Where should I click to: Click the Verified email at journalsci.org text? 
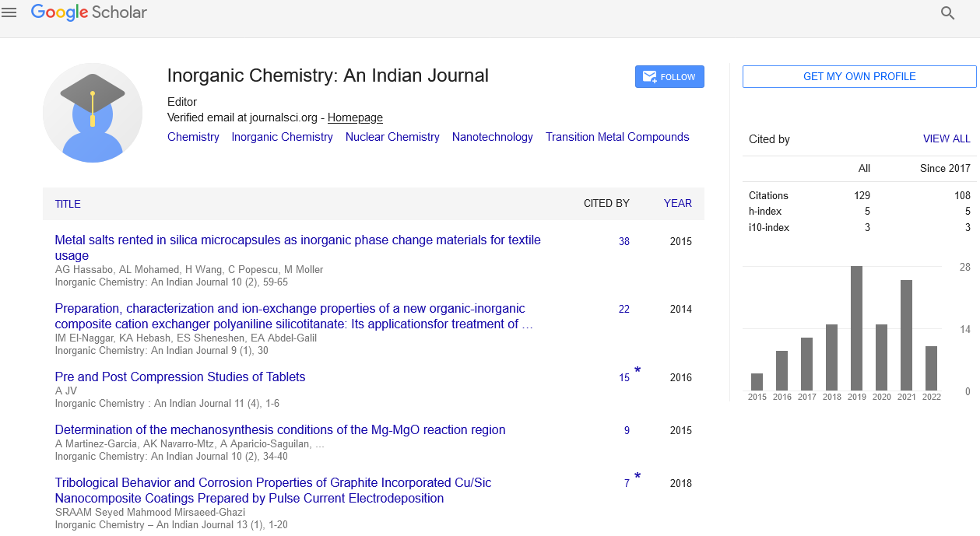[242, 117]
